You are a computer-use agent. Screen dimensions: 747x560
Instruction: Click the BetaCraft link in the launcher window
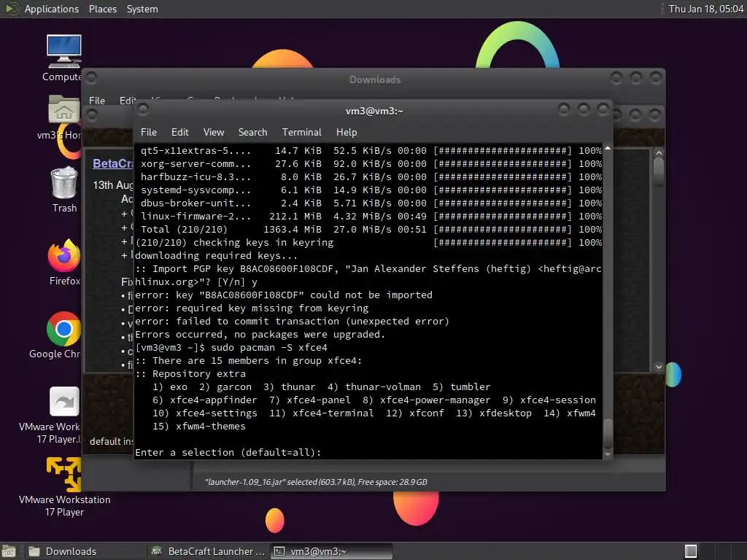click(113, 163)
